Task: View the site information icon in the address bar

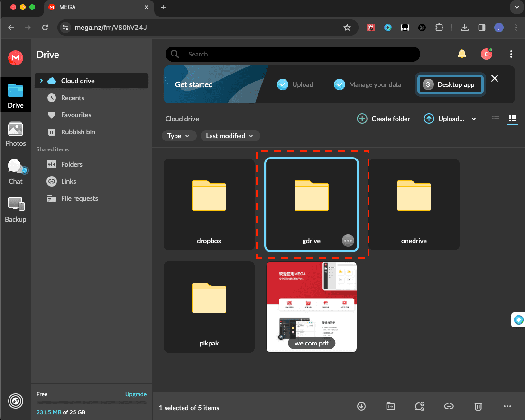Action: click(x=65, y=28)
